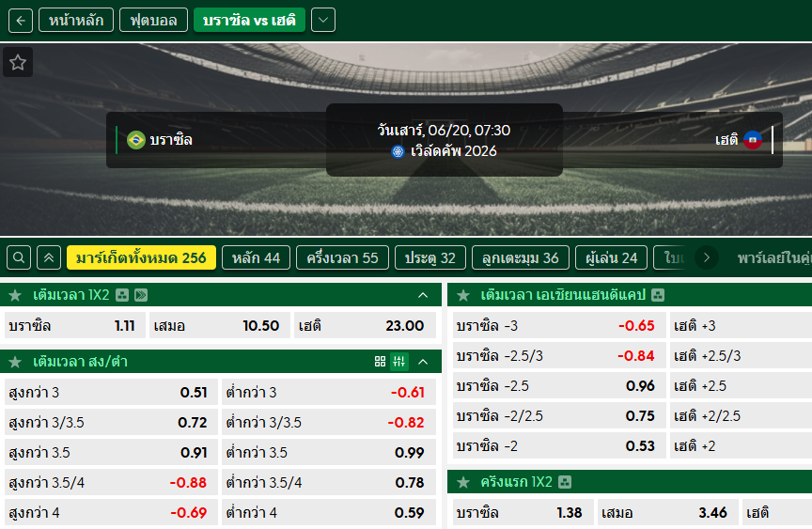Image resolution: width=812 pixels, height=529 pixels.
Task: Collapse the เต็มเวลา สูง/ต่ำ section
Action: tap(423, 362)
